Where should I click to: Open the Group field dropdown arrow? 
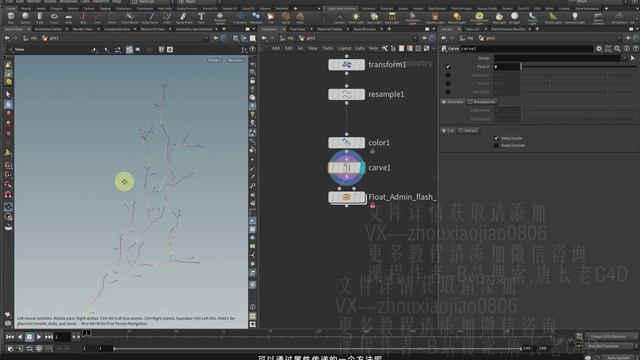tap(624, 58)
